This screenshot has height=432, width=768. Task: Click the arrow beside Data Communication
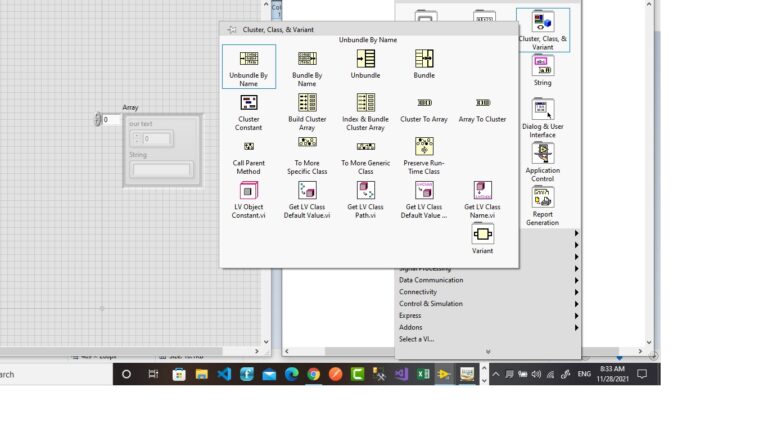pyautogui.click(x=576, y=281)
